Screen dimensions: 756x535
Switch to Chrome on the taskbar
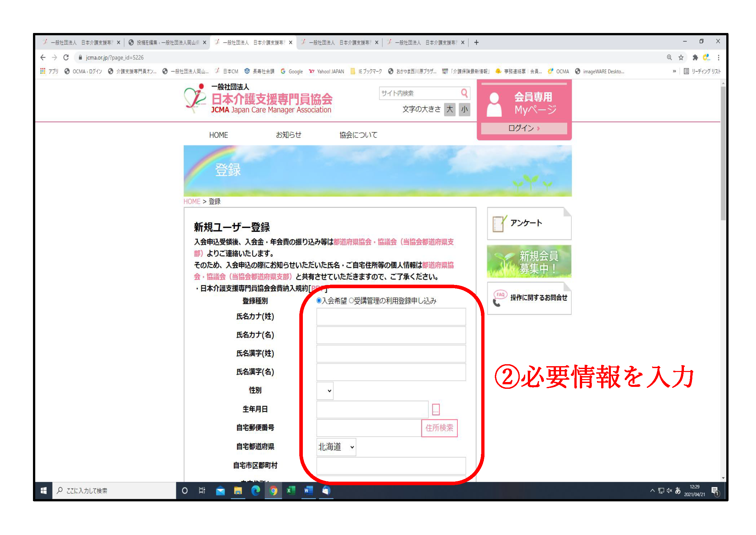click(273, 491)
